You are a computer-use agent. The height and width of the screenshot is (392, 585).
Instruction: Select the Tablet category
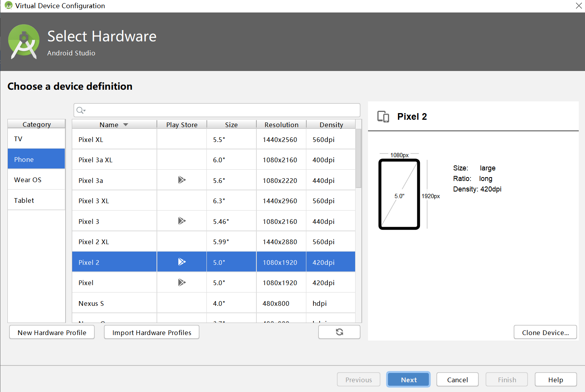tap(36, 200)
